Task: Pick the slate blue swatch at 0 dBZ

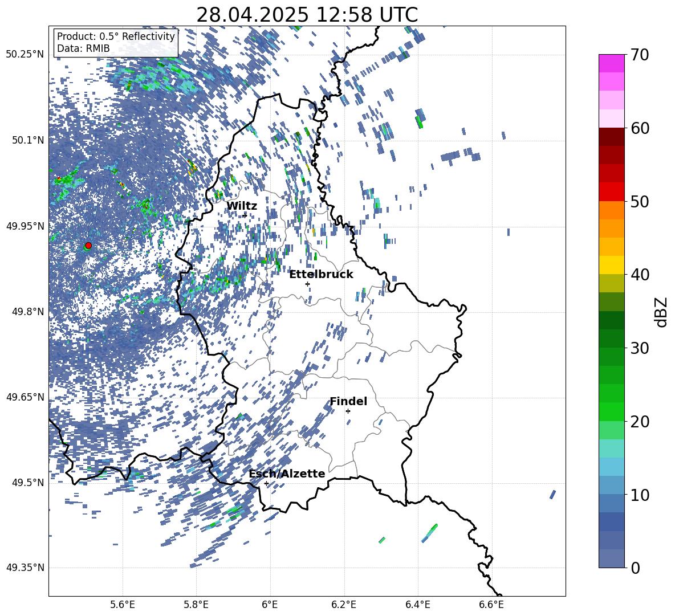Action: pyautogui.click(x=611, y=558)
